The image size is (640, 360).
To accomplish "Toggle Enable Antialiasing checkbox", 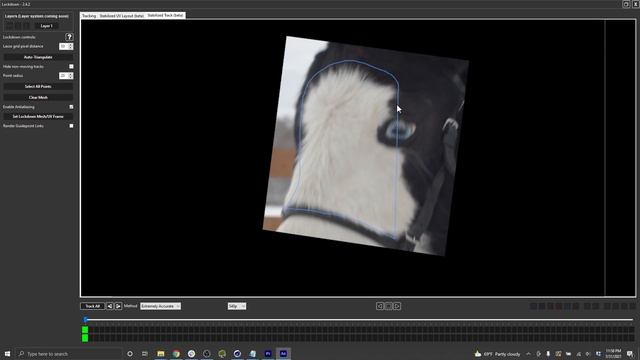I will click(71, 107).
